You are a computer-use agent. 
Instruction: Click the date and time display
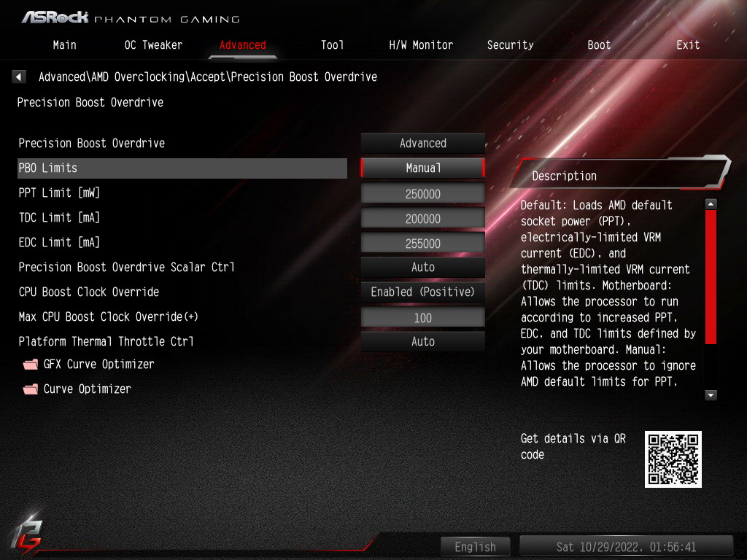click(626, 547)
